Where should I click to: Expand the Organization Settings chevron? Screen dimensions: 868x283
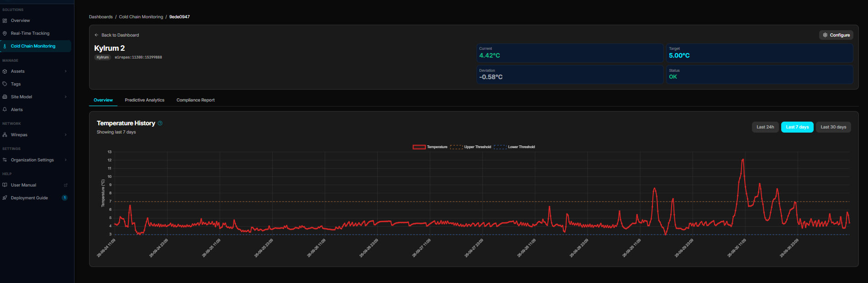[66, 160]
